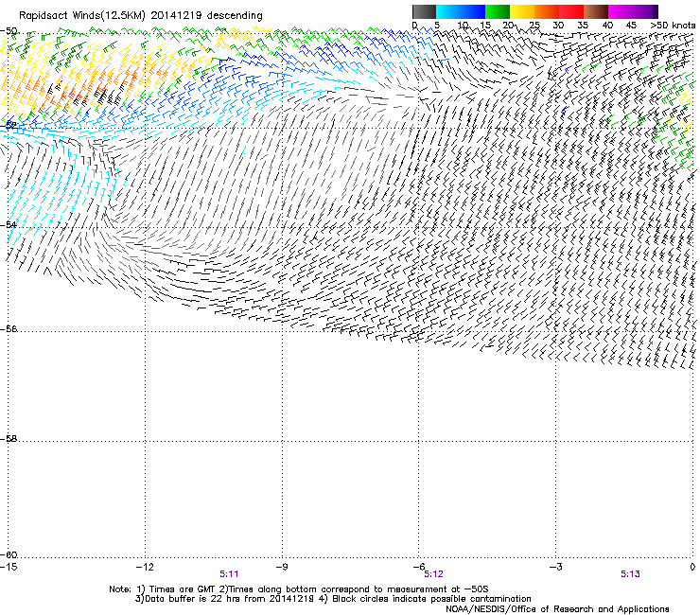The image size is (700, 615).
Task: Click the green 15-20 knots legend swatch
Action: [x=498, y=11]
